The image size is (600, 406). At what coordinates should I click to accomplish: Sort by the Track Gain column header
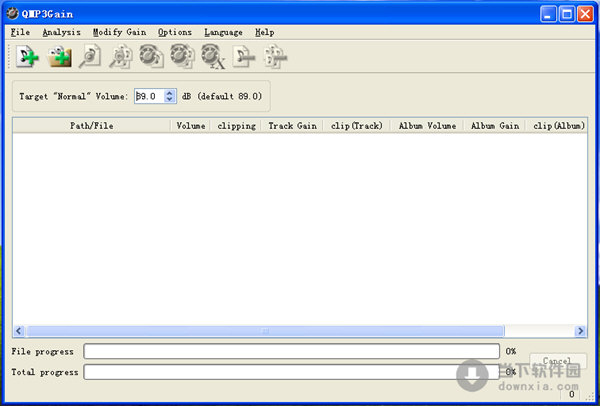[292, 126]
